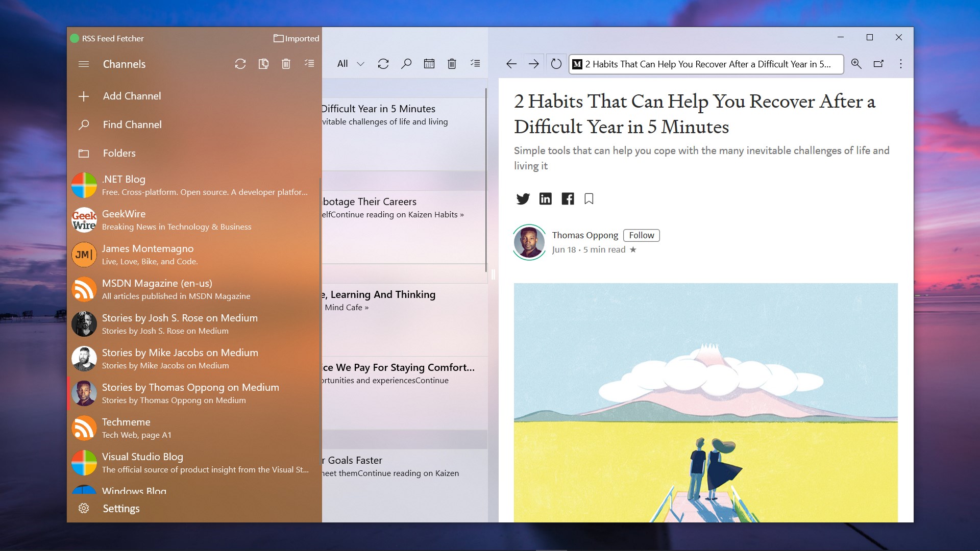Open the hamburger menu beside Channels
Screen dimensions: 980x551
pyautogui.click(x=84, y=64)
